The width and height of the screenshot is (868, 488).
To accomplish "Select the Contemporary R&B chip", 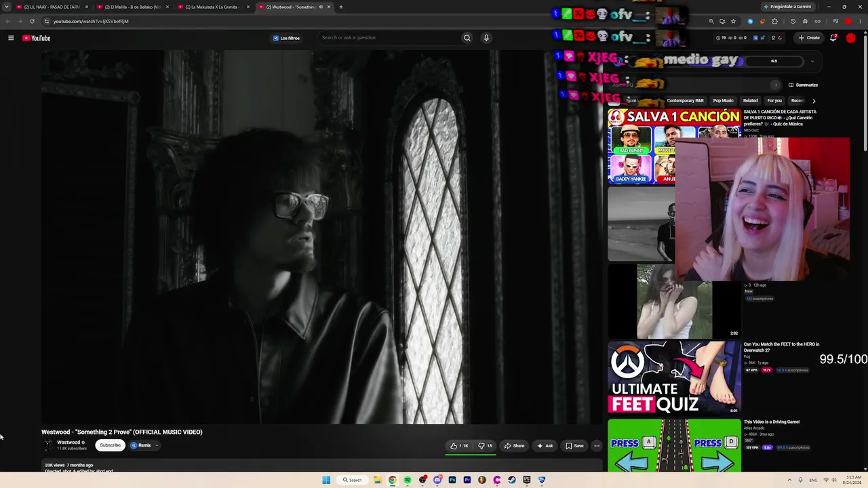I will tap(685, 101).
